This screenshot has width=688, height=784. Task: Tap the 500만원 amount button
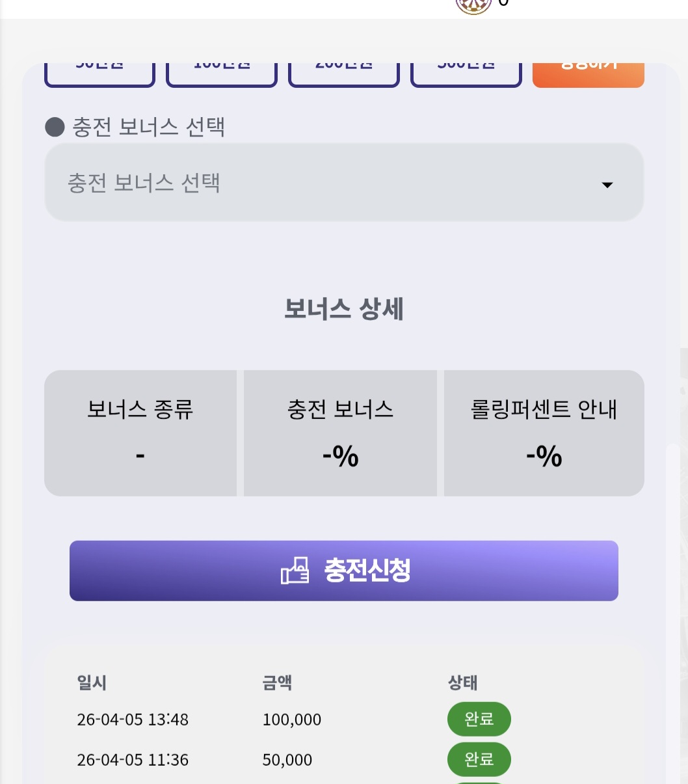point(466,74)
